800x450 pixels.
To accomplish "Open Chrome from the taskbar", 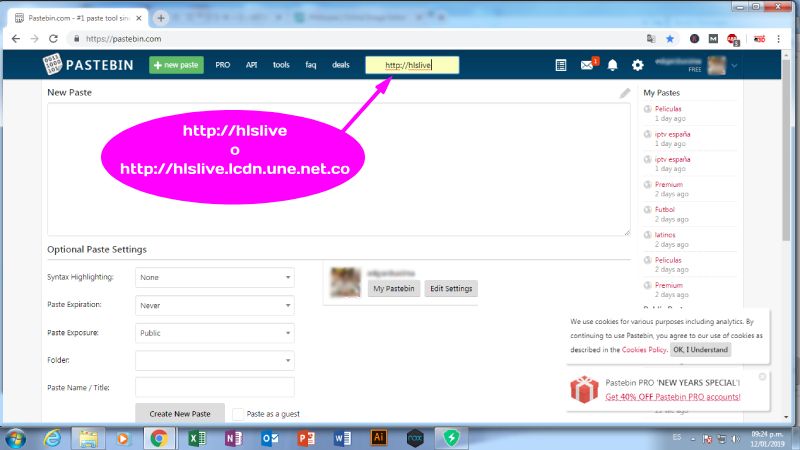I will pos(159,438).
